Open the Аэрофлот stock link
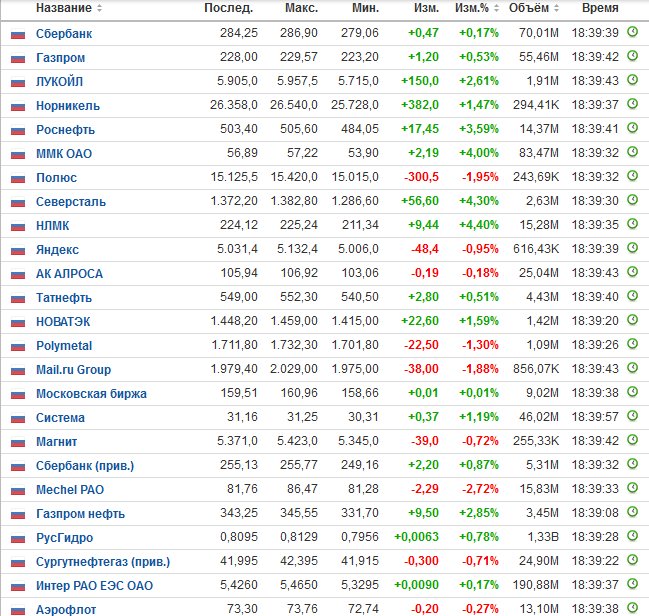Image resolution: width=649 pixels, height=616 pixels. [x=66, y=609]
